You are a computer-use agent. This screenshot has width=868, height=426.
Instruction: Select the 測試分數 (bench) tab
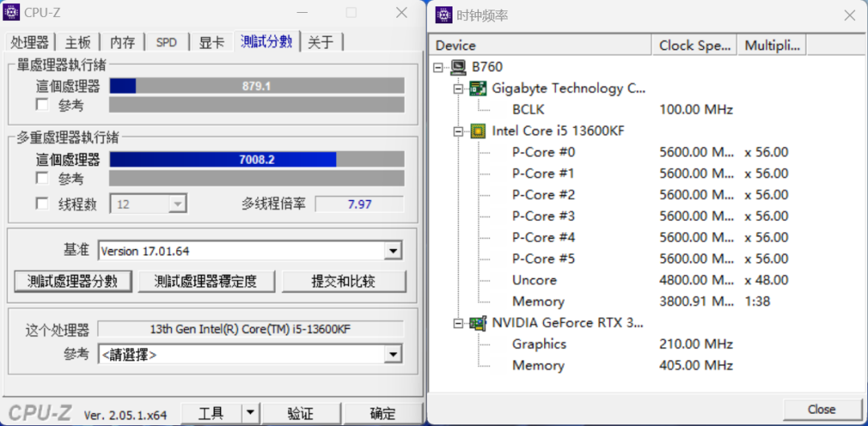tap(267, 41)
